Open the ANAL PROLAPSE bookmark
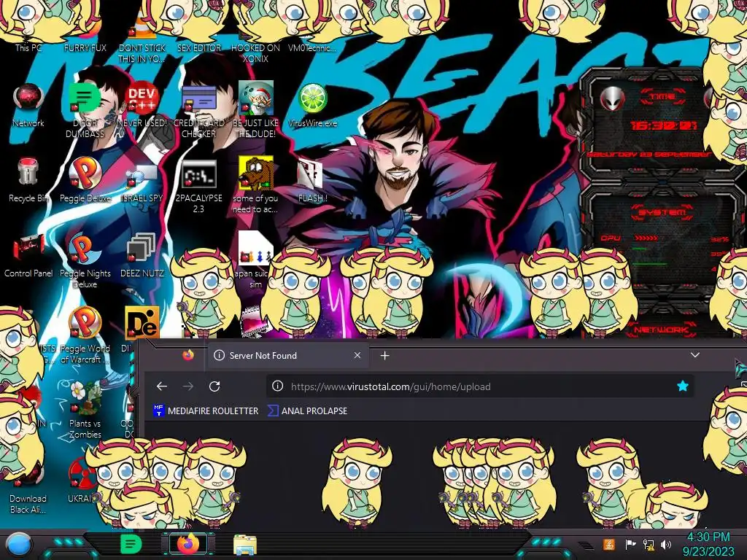The width and height of the screenshot is (747, 560). pyautogui.click(x=307, y=411)
